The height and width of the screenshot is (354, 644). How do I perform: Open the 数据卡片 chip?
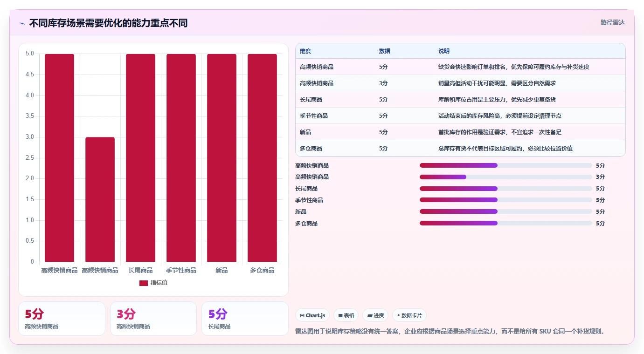point(409,315)
